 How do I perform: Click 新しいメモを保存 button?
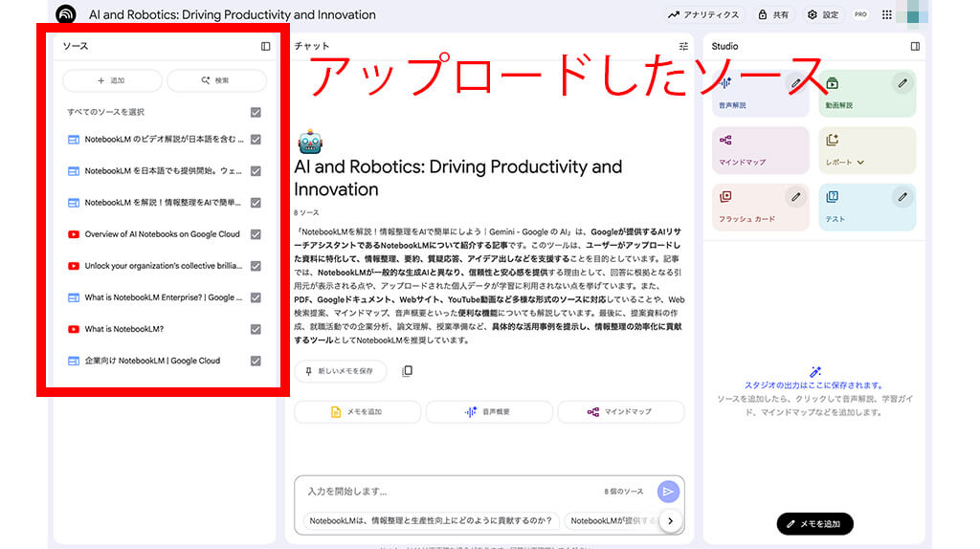point(341,371)
